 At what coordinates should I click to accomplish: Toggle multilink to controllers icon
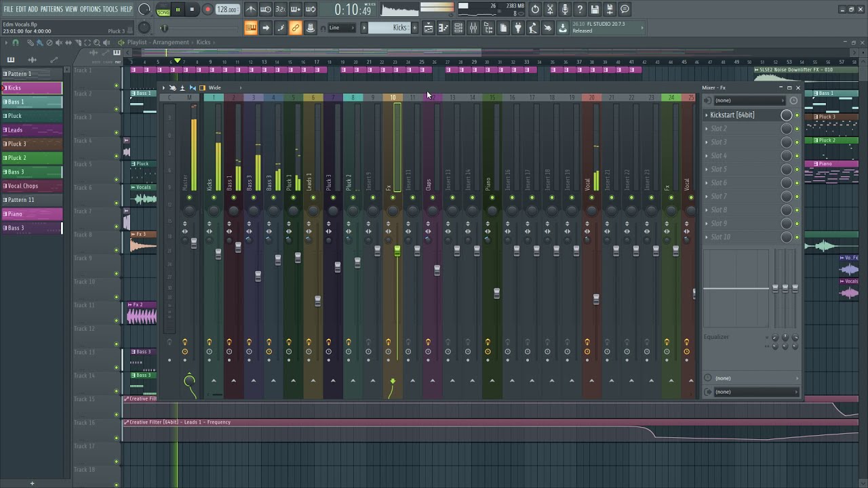pos(296,28)
